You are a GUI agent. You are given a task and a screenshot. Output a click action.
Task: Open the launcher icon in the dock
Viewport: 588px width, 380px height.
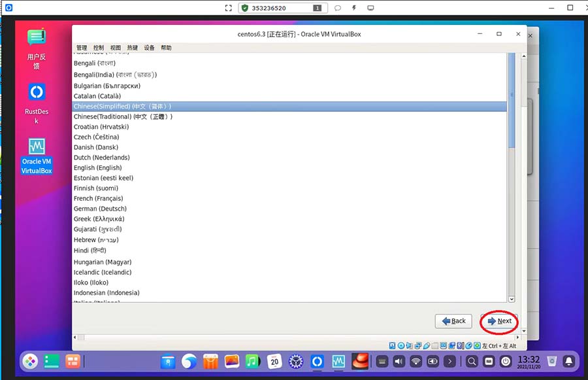pyautogui.click(x=30, y=362)
